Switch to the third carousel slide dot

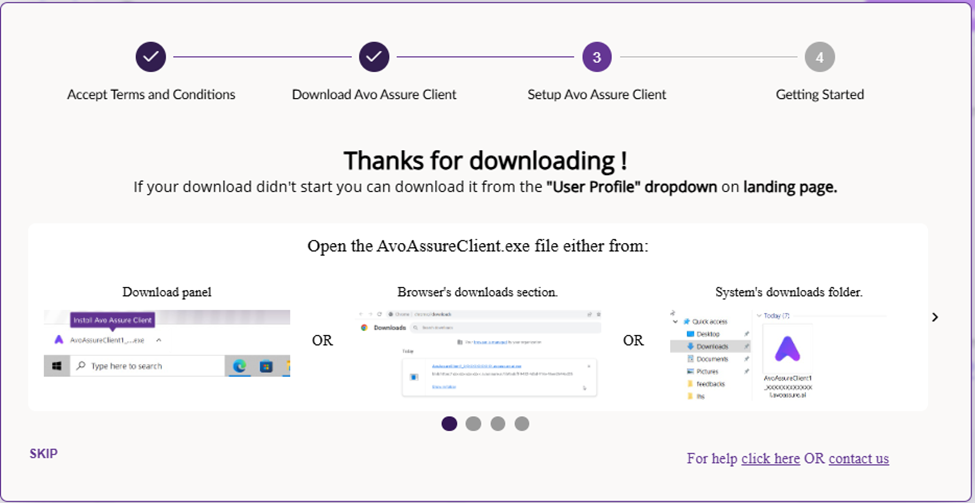[498, 424]
